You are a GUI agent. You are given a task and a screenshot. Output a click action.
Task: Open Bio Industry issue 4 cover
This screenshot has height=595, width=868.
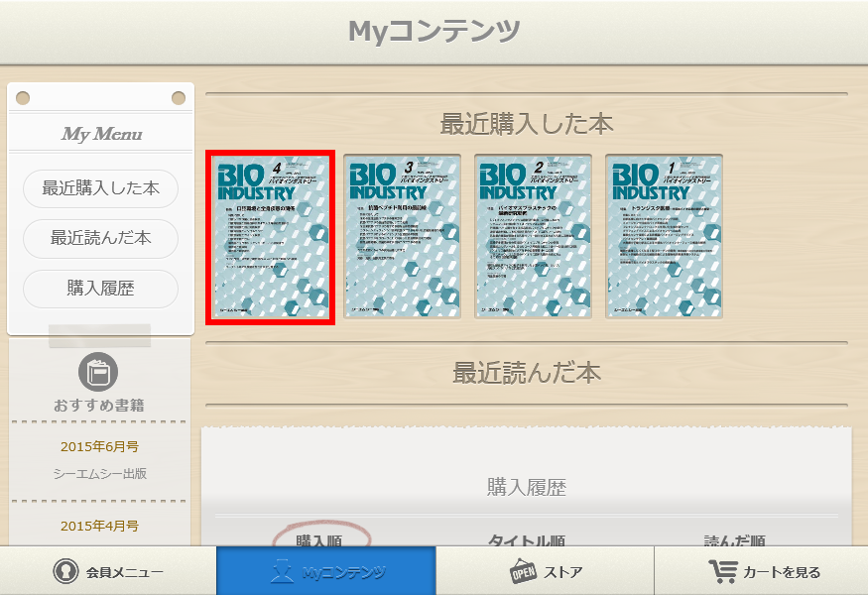pyautogui.click(x=270, y=237)
